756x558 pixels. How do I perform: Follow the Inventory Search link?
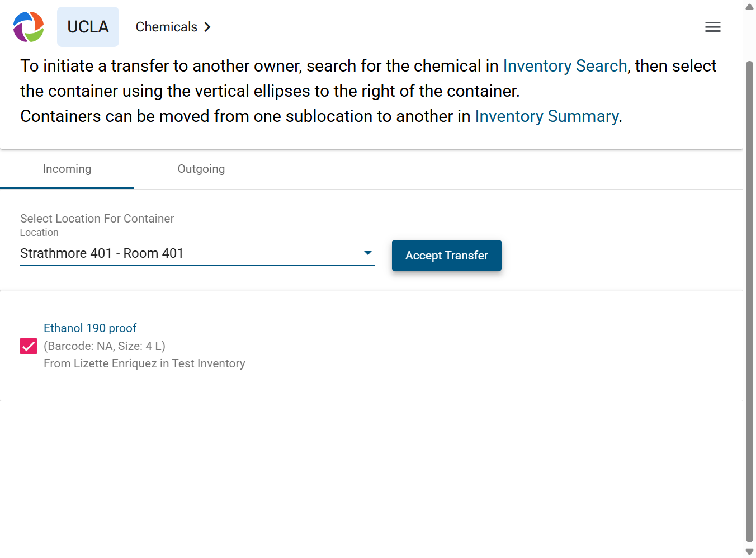tap(565, 66)
